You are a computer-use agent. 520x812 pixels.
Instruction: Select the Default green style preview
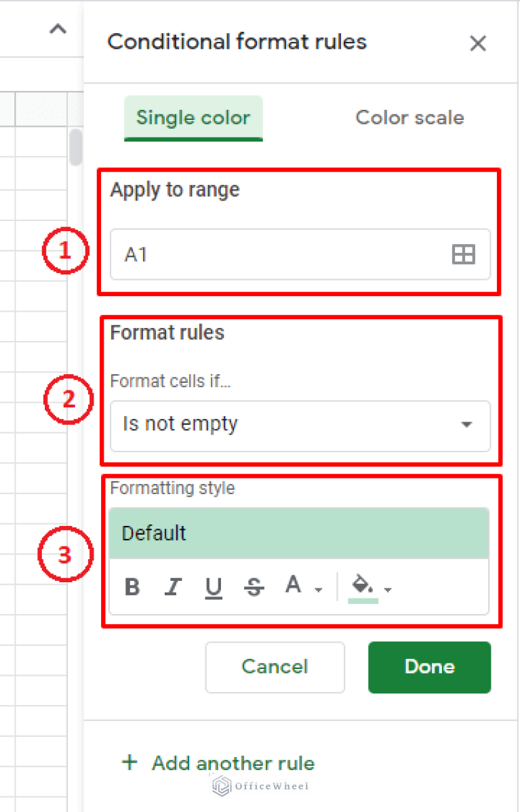pos(299,533)
